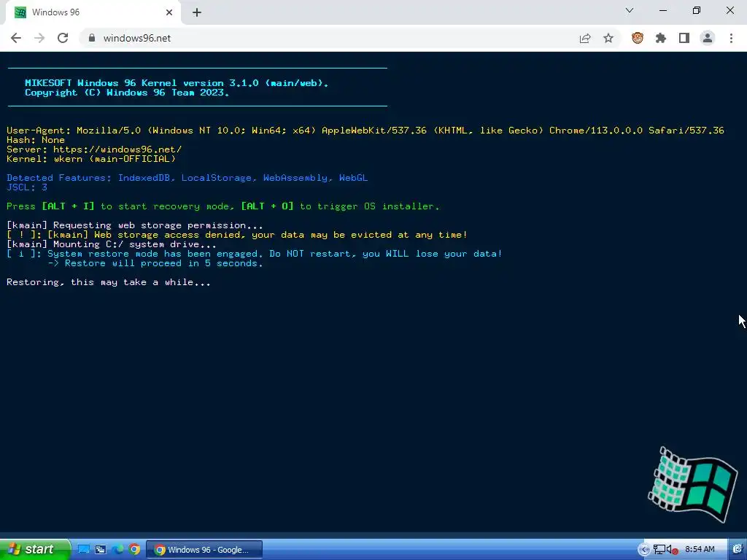Click the 'User-Agent: Mozilla/5.0' line
Image resolution: width=747 pixels, height=560 pixels.
365,131
